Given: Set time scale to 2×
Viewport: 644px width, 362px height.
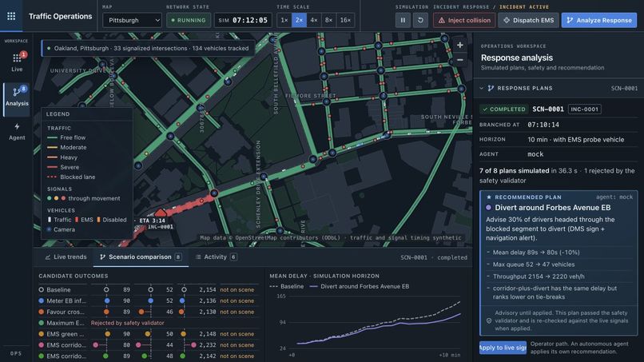Looking at the screenshot, I should pos(299,20).
